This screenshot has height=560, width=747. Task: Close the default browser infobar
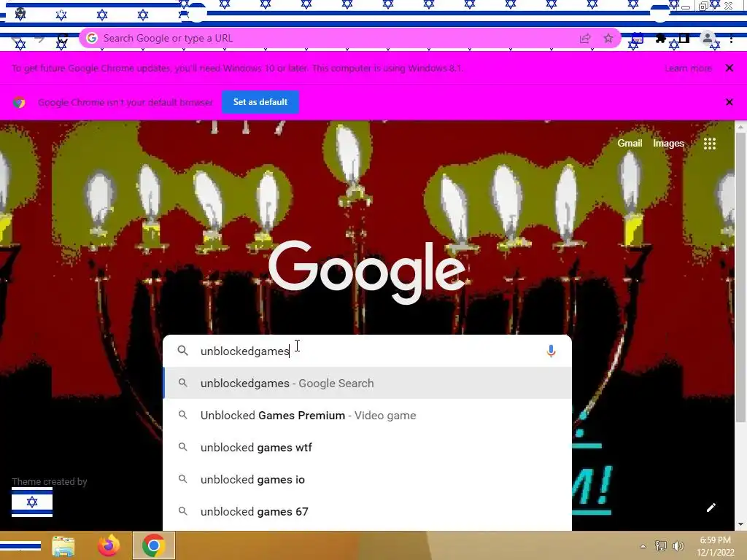729,102
